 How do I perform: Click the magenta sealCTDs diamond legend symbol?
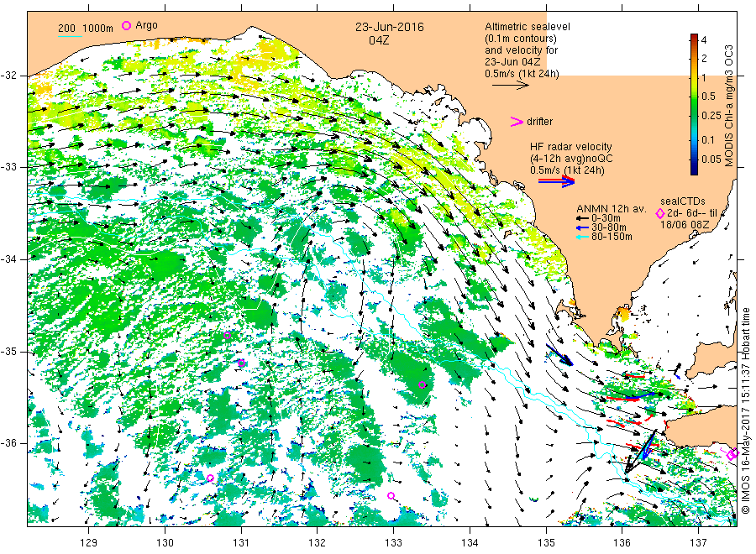pyautogui.click(x=660, y=214)
